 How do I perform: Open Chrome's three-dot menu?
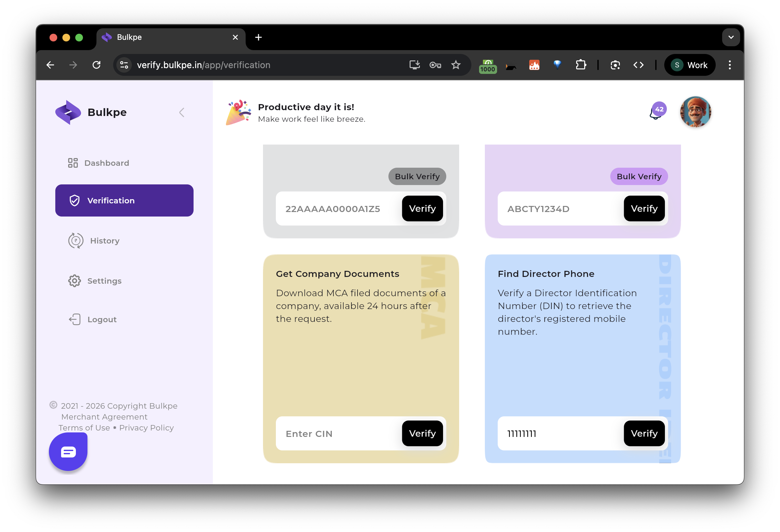[729, 65]
